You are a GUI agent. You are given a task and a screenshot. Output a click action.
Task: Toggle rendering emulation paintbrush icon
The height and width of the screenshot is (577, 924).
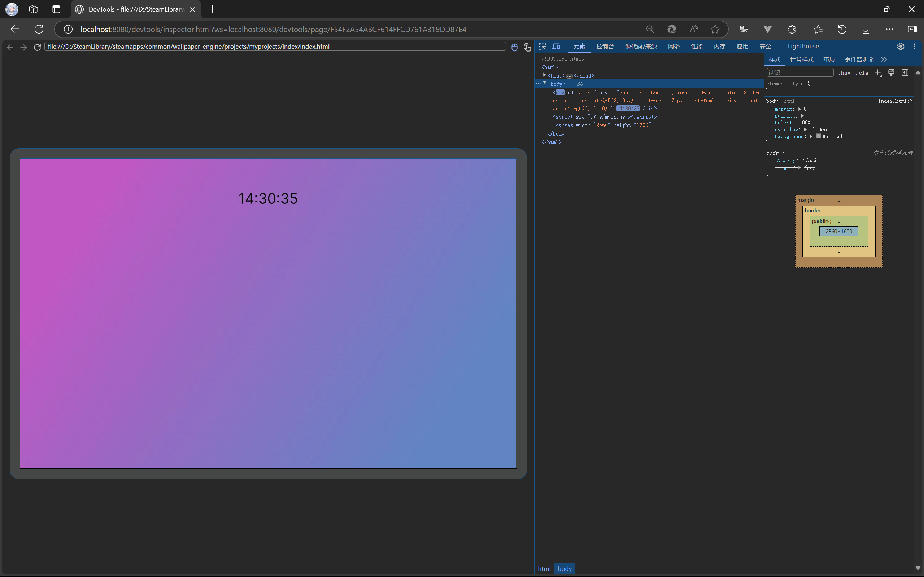click(x=891, y=72)
